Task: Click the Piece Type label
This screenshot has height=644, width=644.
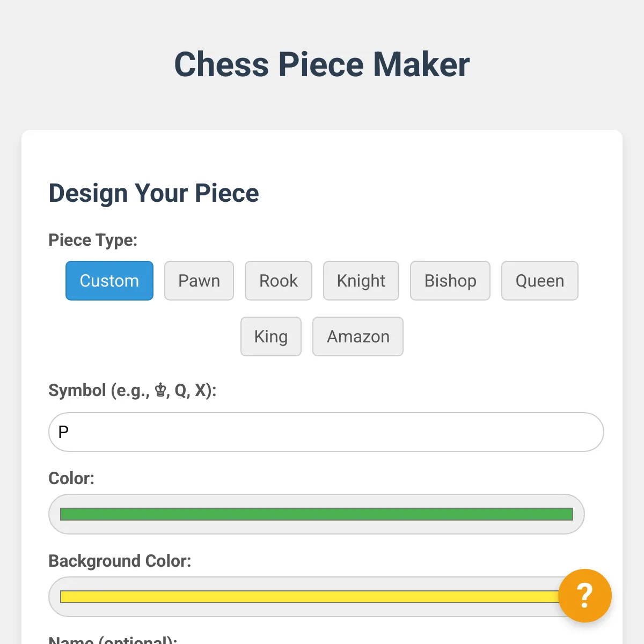Action: coord(93,240)
